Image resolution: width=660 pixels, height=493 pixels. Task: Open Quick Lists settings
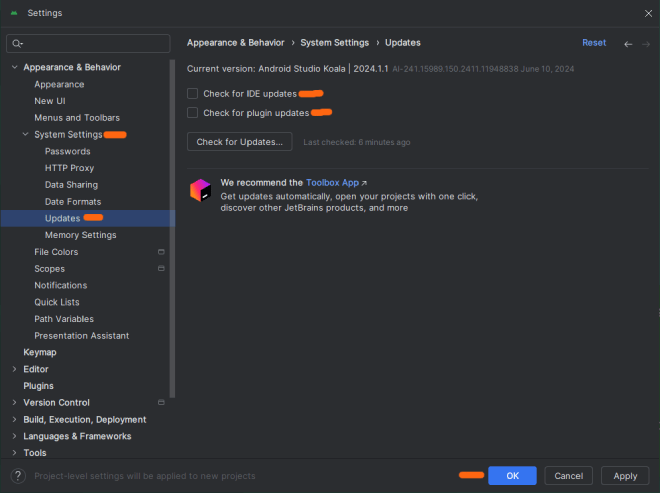point(57,302)
